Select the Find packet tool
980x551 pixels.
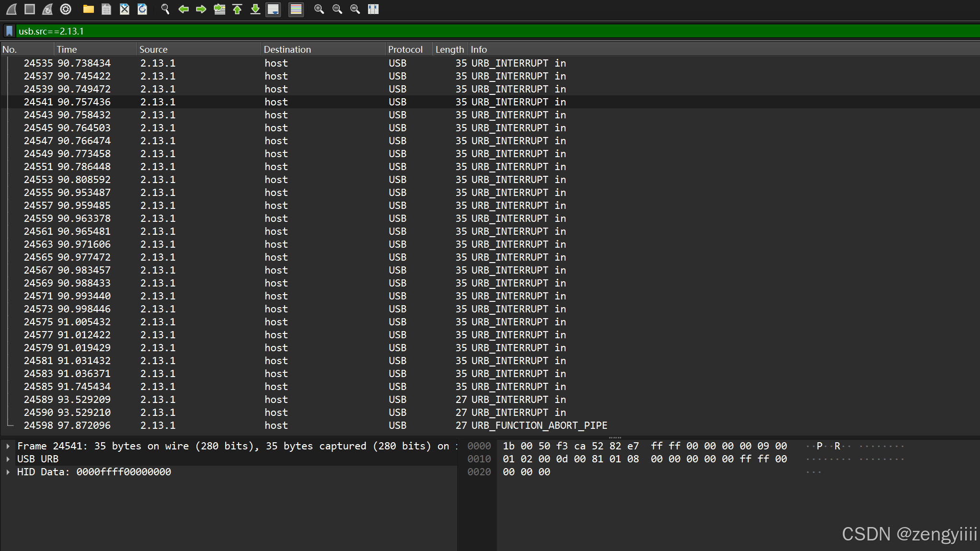(x=165, y=9)
